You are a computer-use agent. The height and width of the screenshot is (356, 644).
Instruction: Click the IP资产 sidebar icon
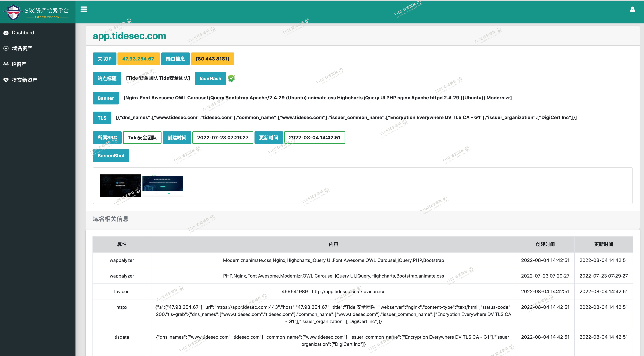[6, 64]
